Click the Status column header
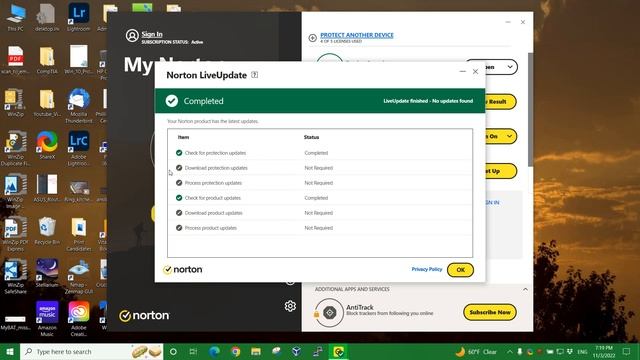The width and height of the screenshot is (640, 360). [x=311, y=137]
